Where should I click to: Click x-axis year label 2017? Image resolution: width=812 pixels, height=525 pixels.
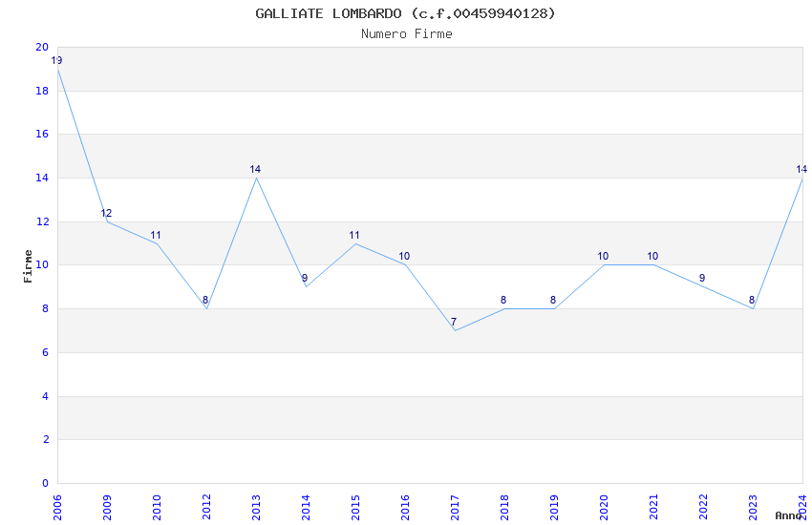(455, 507)
